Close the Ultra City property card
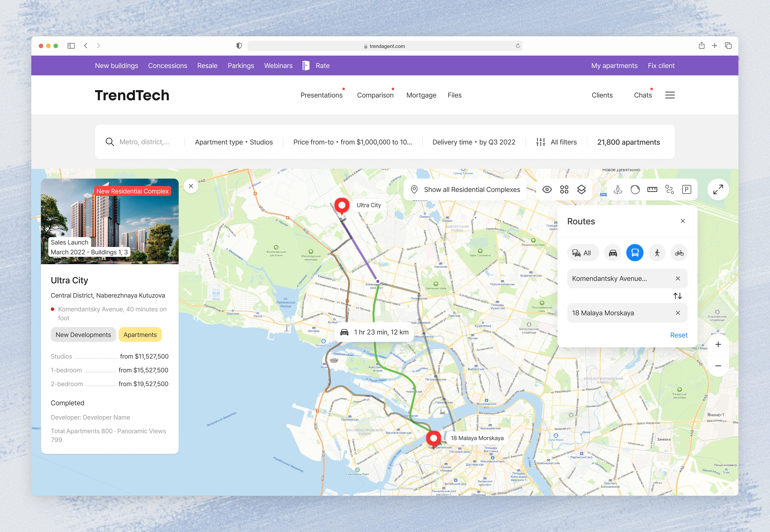770x532 pixels. [191, 186]
